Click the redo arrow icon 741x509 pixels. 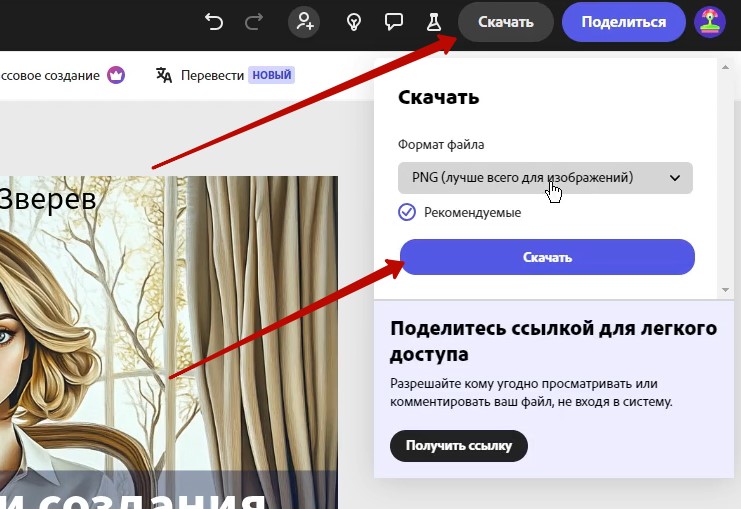254,22
